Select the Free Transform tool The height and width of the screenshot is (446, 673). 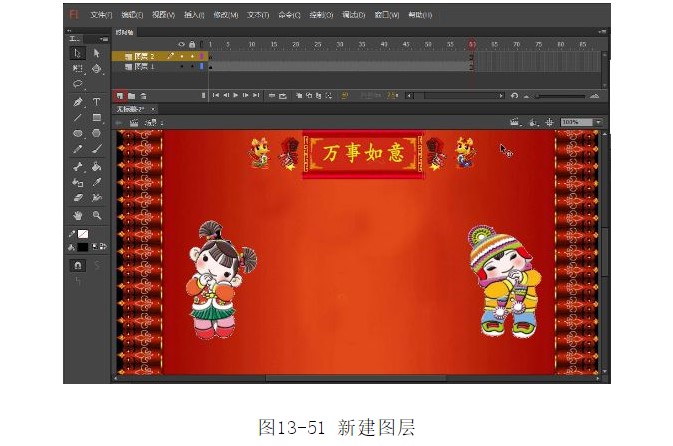[x=78, y=69]
